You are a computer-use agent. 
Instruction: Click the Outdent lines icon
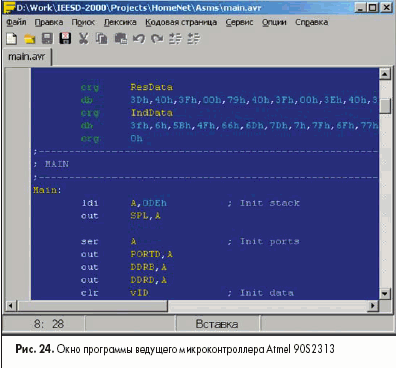tap(193, 39)
